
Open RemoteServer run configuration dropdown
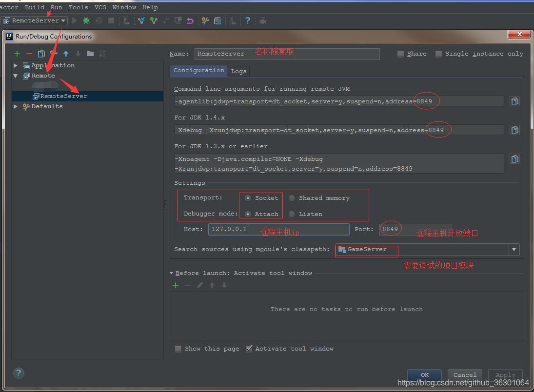point(35,21)
